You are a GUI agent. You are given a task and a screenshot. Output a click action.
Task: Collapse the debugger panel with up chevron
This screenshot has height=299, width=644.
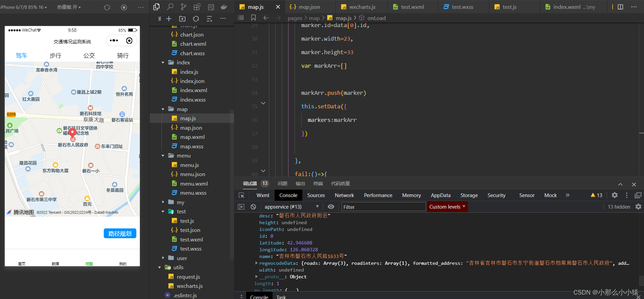click(x=620, y=184)
